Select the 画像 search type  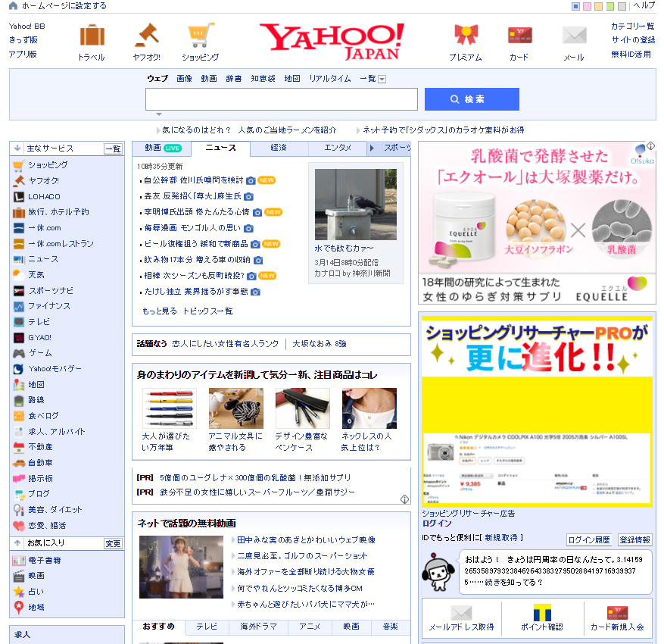[184, 79]
